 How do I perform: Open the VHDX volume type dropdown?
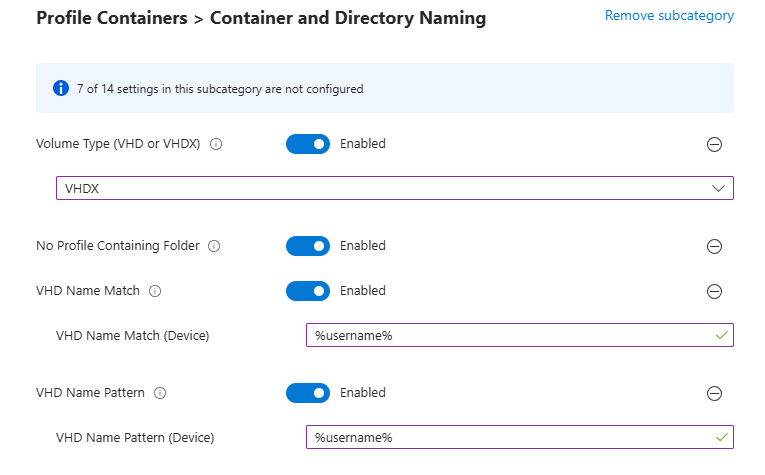coord(394,188)
